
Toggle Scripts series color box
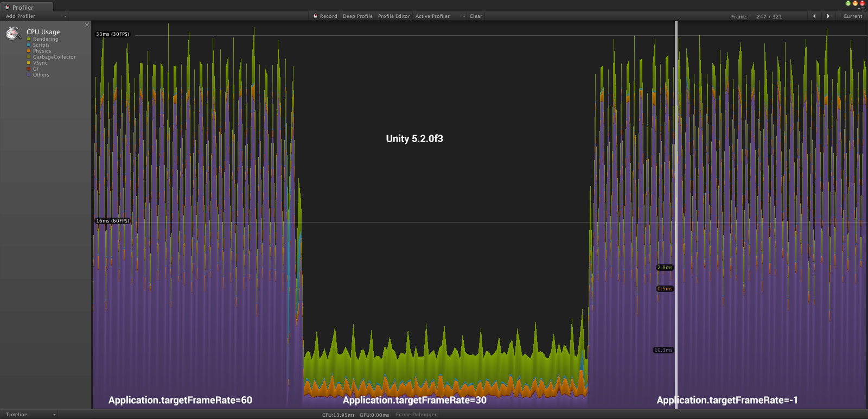click(x=29, y=45)
